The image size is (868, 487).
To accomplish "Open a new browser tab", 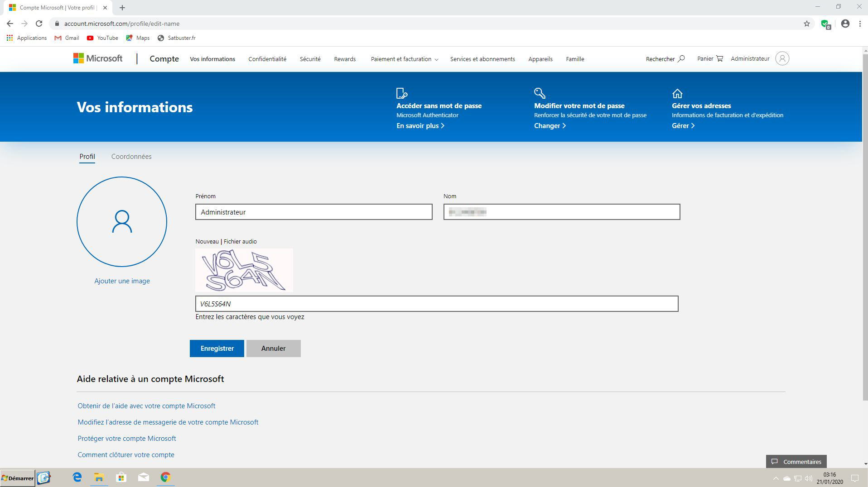I will click(x=122, y=8).
